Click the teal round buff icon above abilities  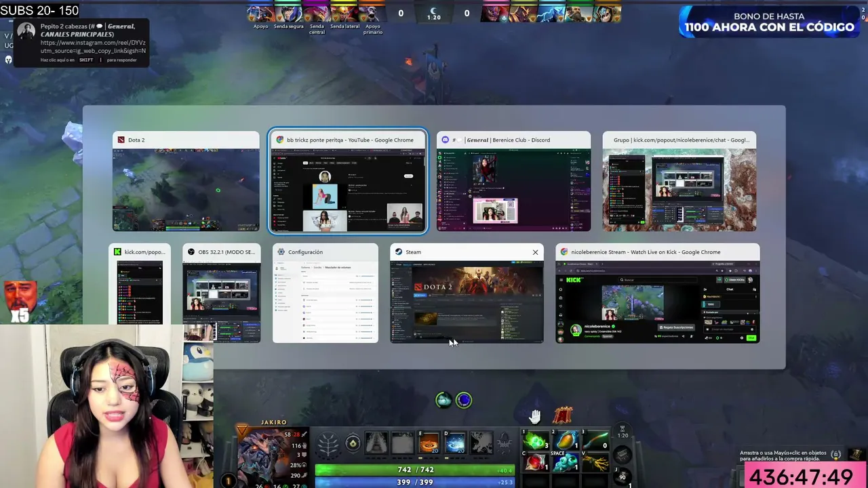[443, 400]
